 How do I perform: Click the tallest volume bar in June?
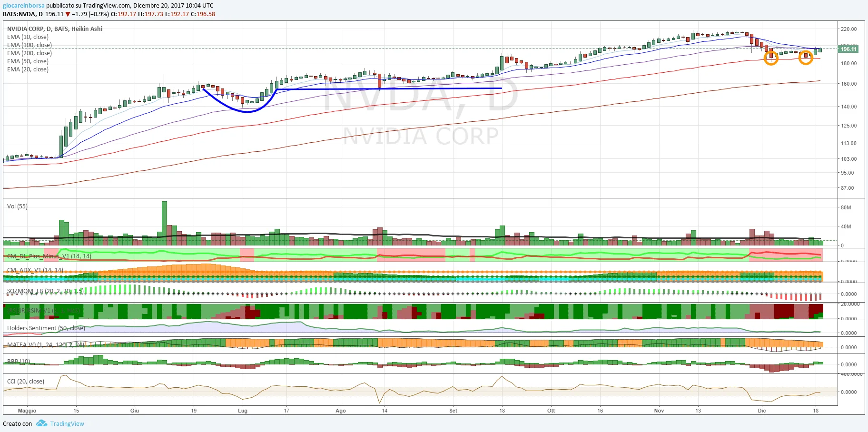[164, 223]
